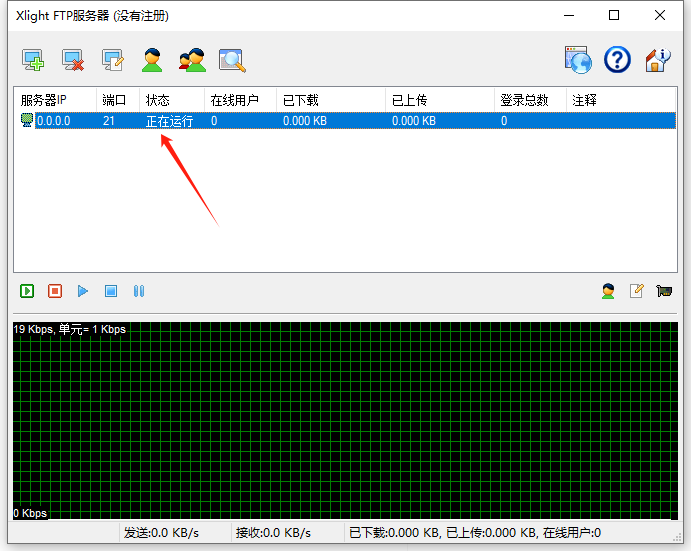Screen dimensions: 691x551
Task: Click the network card icon above the graph
Action: tap(664, 291)
